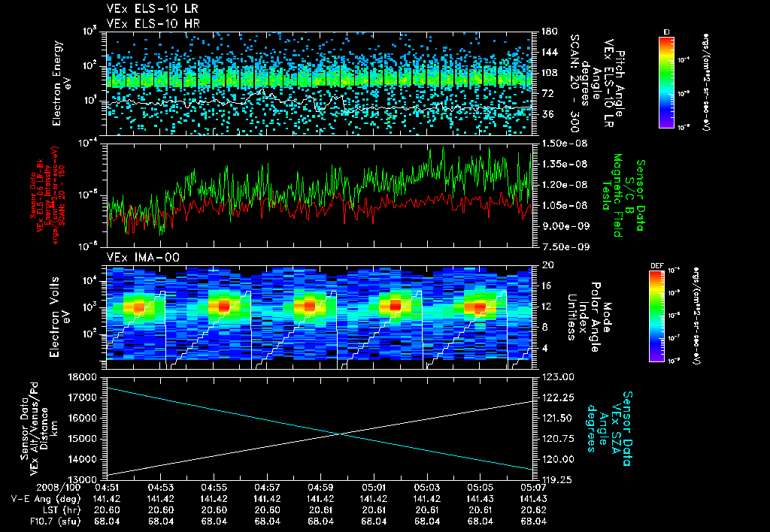Click the VEx ELS-10 LR title

pyautogui.click(x=153, y=9)
